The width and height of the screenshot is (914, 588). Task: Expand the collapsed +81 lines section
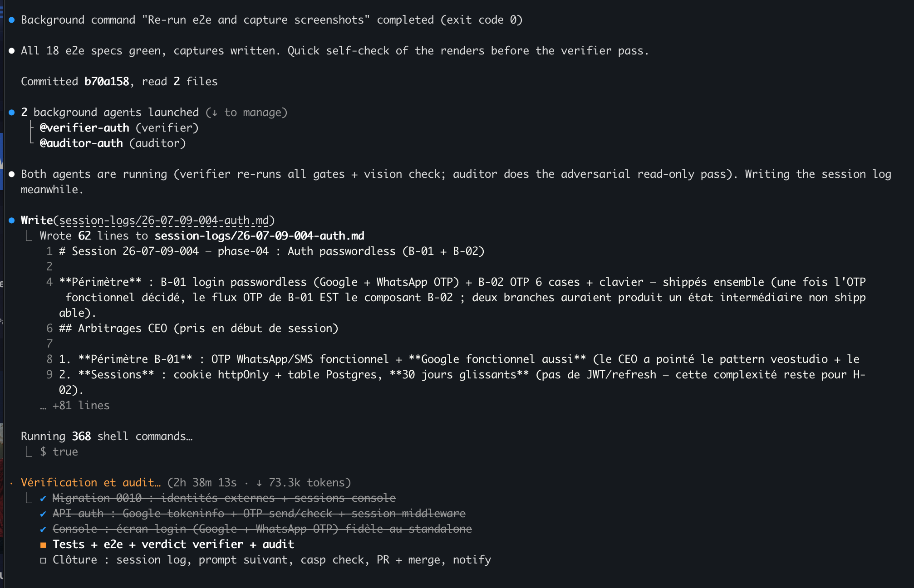pyautogui.click(x=75, y=406)
